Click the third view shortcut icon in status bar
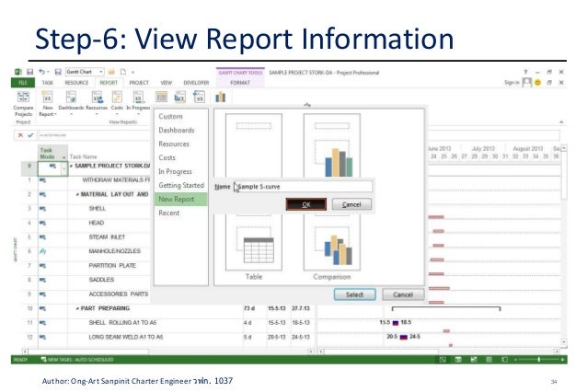 click(x=474, y=360)
